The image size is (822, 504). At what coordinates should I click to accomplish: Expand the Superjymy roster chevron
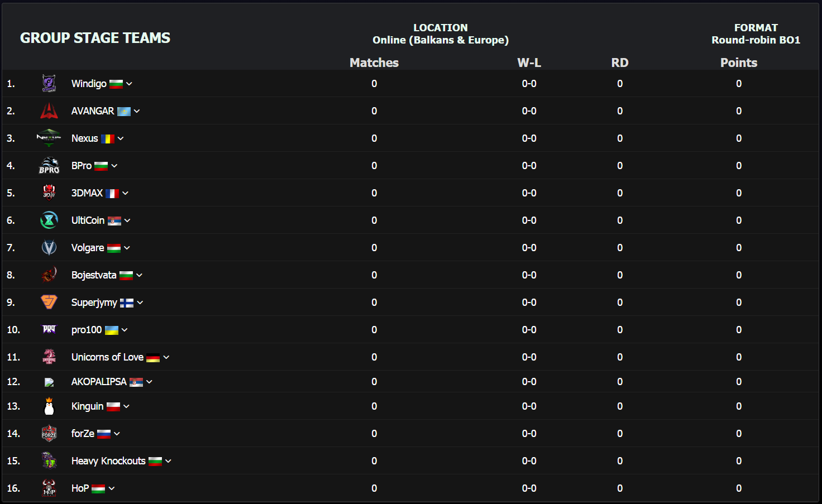click(140, 303)
